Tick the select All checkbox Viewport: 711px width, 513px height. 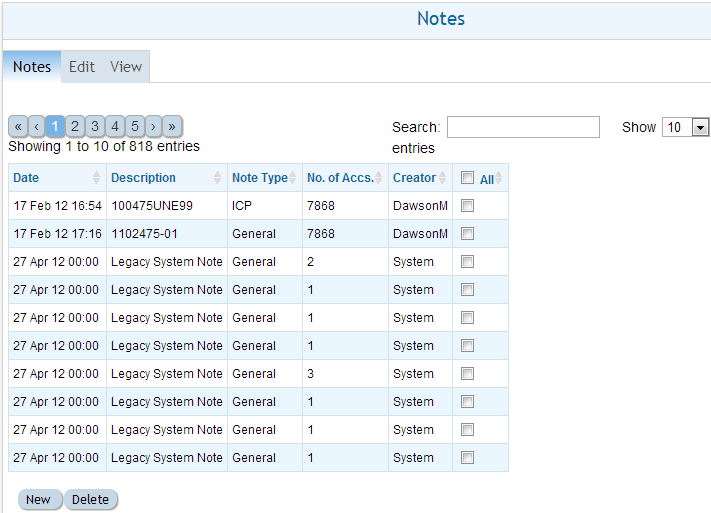pyautogui.click(x=467, y=178)
